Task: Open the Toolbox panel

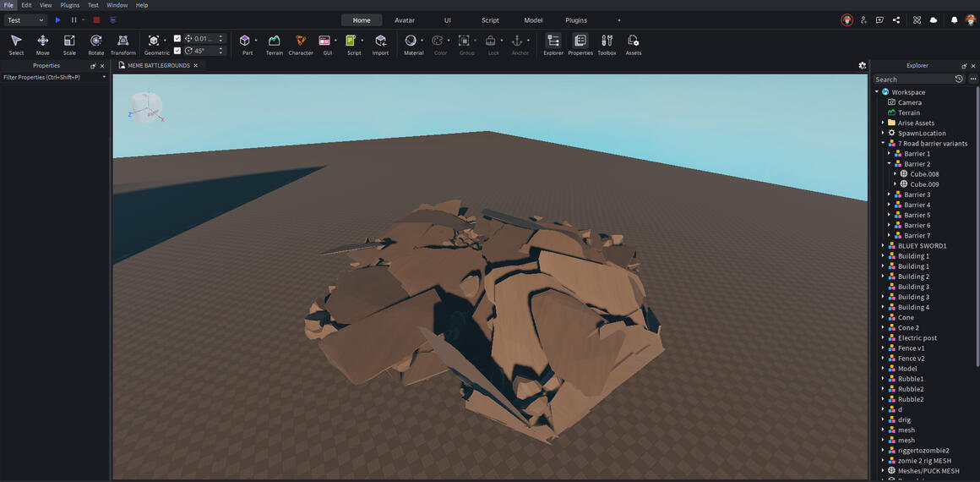Action: tap(607, 45)
